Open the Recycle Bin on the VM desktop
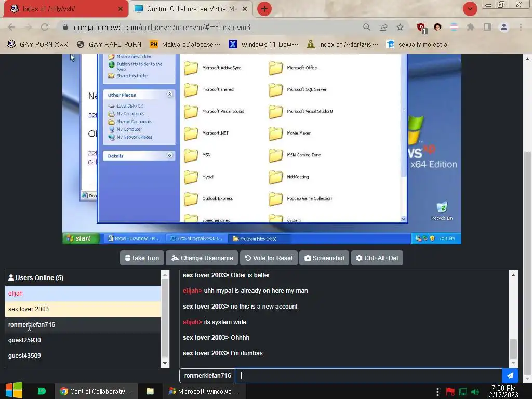 tap(442, 211)
